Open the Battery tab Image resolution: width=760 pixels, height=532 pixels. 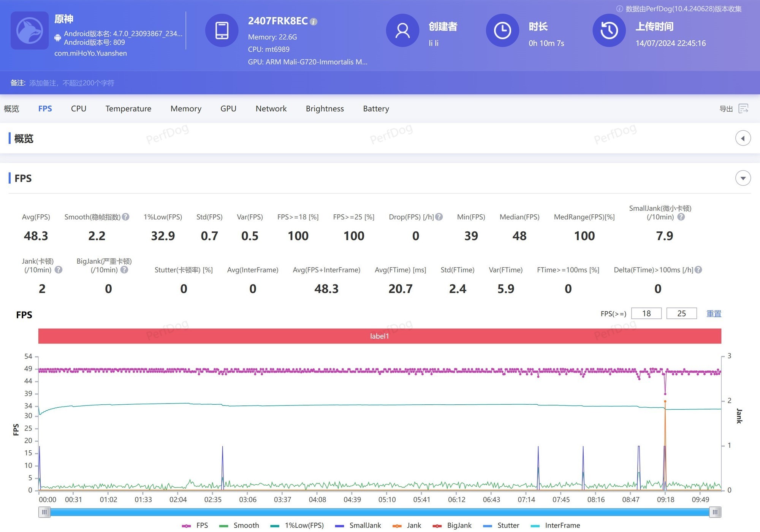(376, 109)
